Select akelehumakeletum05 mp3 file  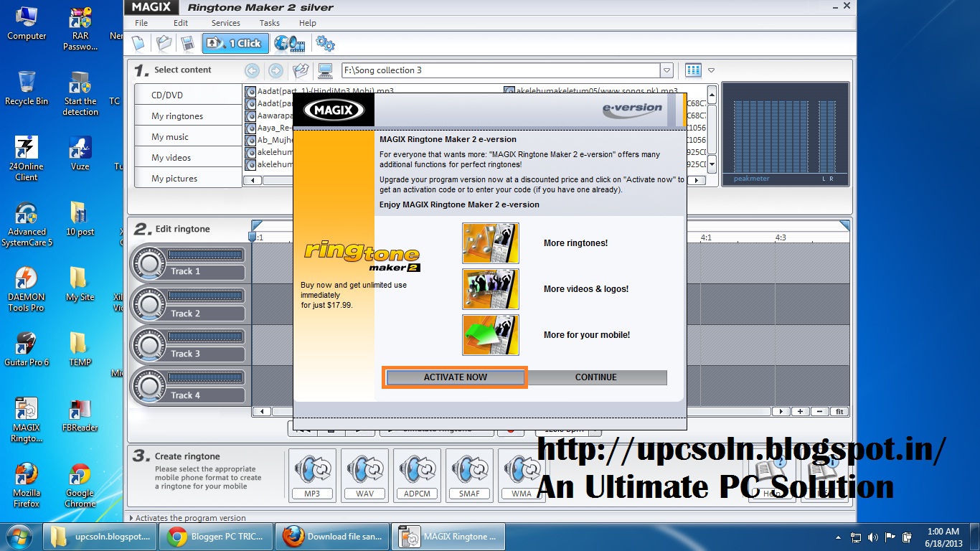point(590,92)
